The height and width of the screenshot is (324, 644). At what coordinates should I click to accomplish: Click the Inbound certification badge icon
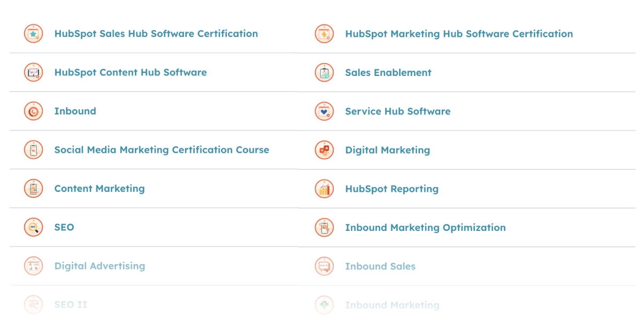33,111
